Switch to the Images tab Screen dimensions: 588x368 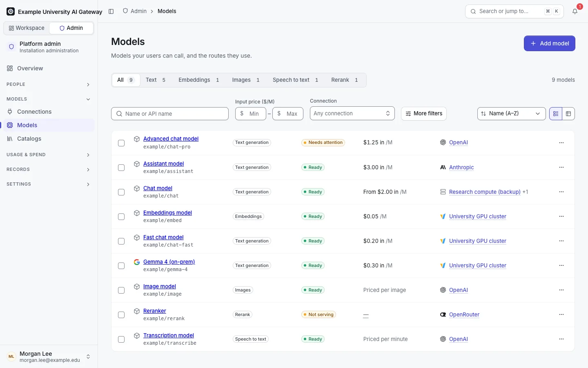(x=246, y=80)
